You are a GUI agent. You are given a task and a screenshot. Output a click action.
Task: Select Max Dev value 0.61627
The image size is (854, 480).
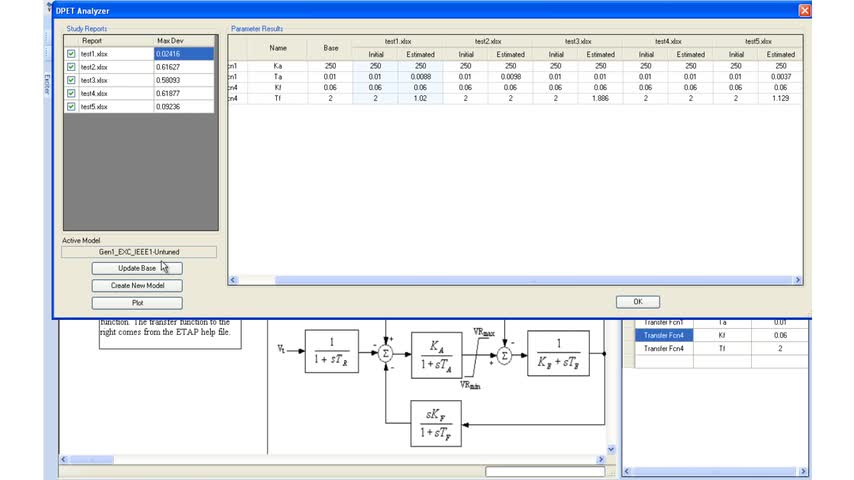[x=184, y=67]
